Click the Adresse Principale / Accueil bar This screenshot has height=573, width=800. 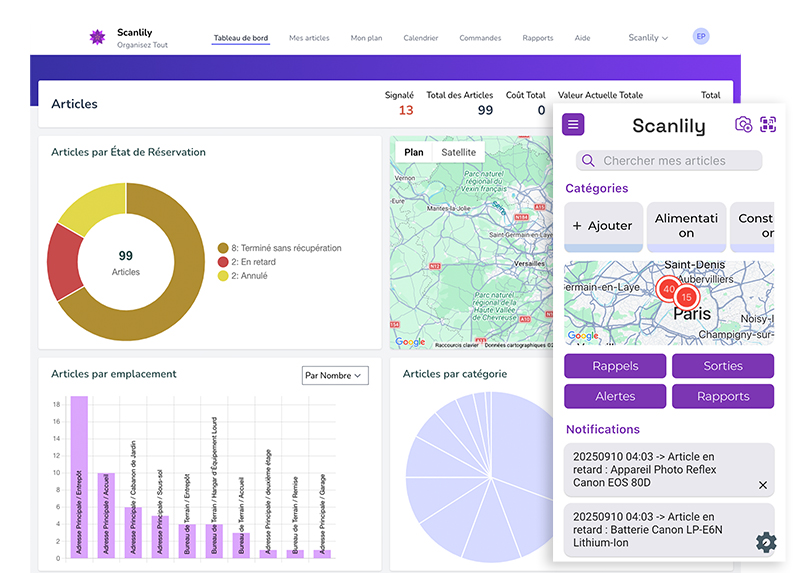click(x=106, y=515)
